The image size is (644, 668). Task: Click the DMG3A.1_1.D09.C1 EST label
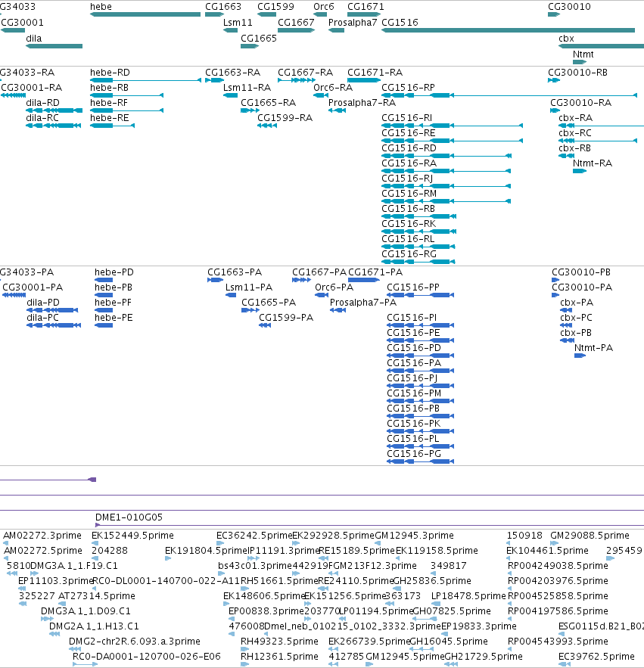click(86, 611)
